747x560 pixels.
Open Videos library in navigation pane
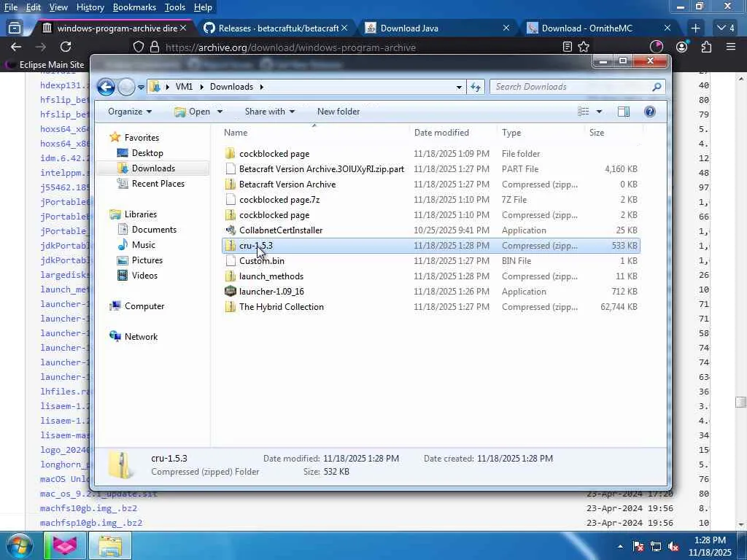tap(144, 275)
